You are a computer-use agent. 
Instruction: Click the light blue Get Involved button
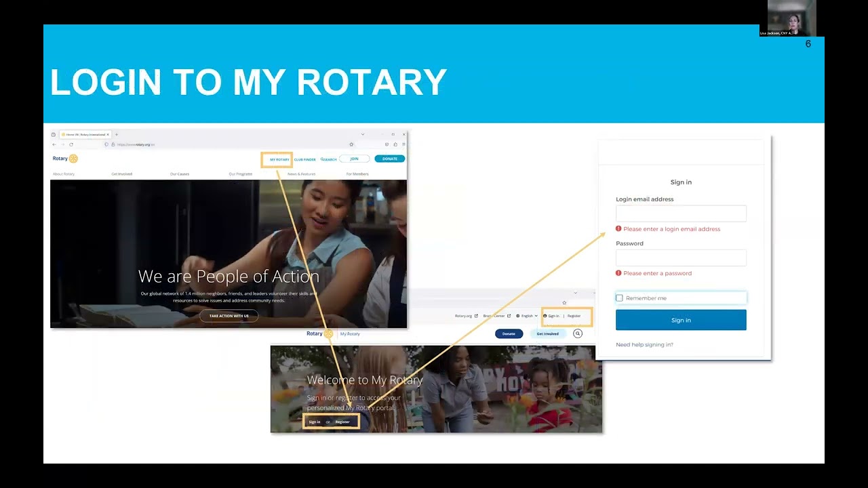point(548,333)
